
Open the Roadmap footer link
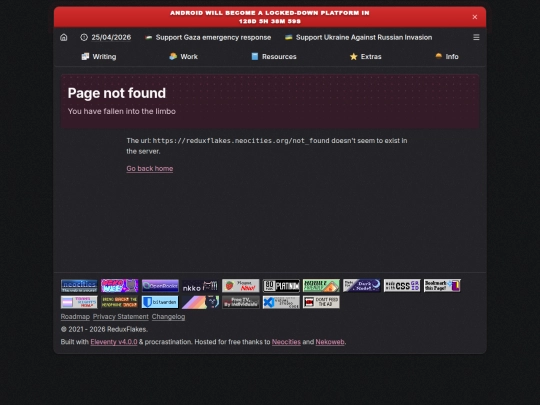[75, 316]
